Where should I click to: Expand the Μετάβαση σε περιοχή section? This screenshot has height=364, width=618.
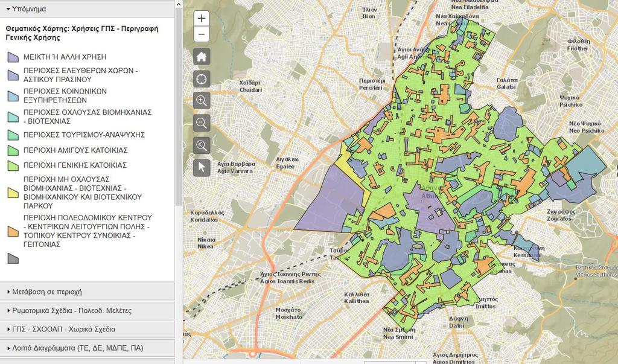87,292
